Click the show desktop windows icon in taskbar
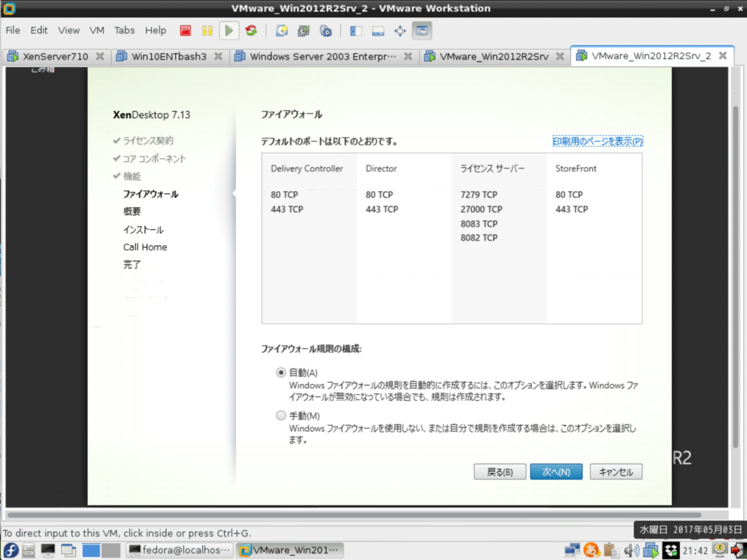The width and height of the screenshot is (747, 560). coord(68,551)
